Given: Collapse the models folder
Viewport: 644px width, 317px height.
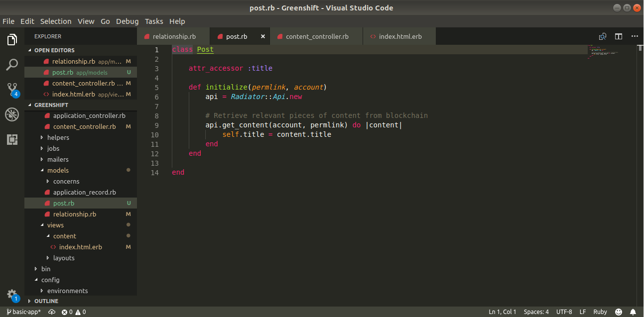Looking at the screenshot, I should point(58,170).
